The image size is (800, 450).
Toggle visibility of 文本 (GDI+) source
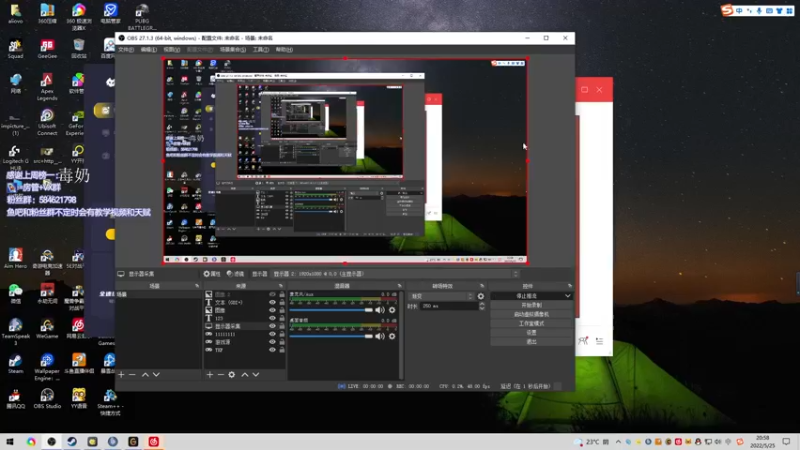click(x=272, y=302)
